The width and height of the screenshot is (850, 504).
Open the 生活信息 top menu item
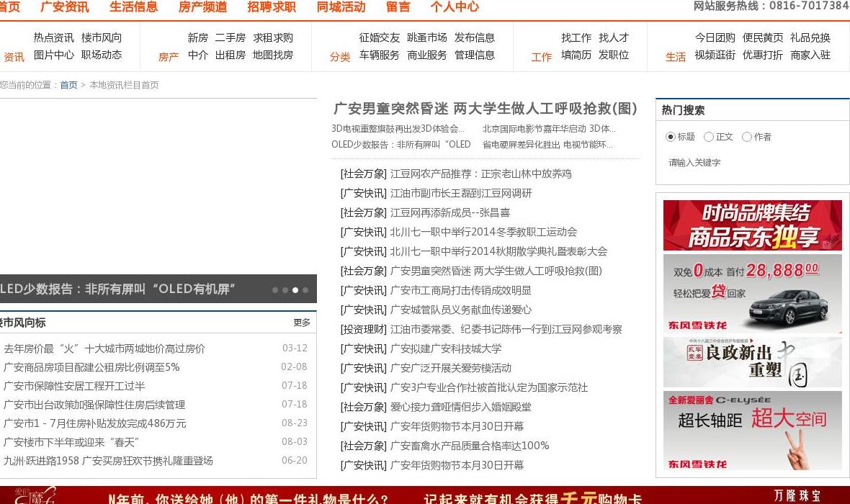pos(133,7)
